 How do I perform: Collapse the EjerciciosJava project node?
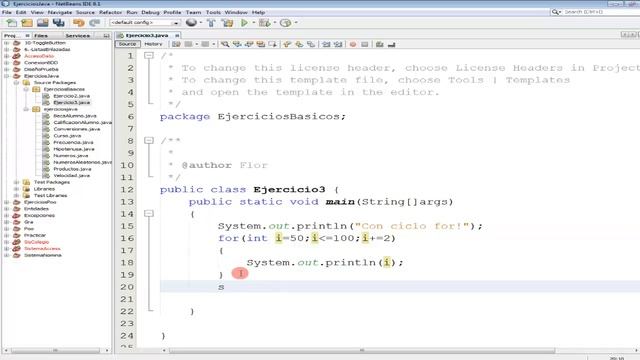coord(7,76)
